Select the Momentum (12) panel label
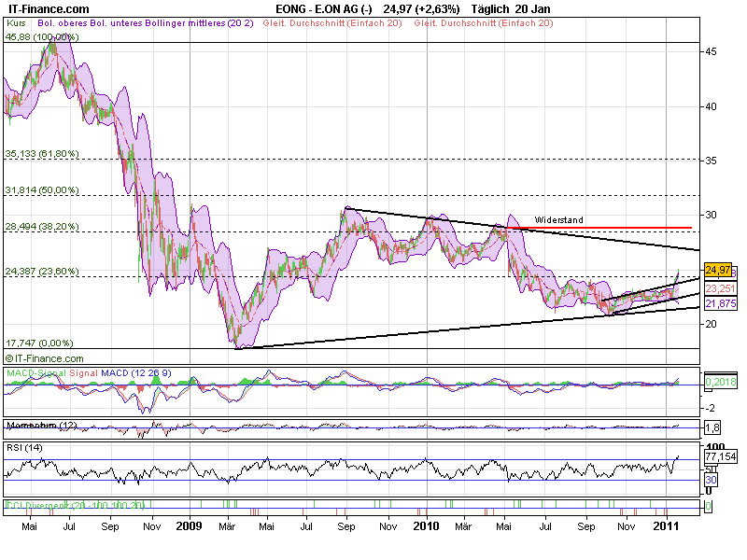 (x=41, y=426)
